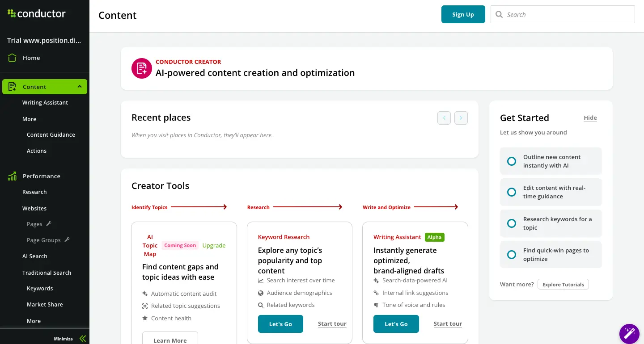This screenshot has height=344, width=644.
Task: Click the Conductor Creator pink document icon
Action: [x=142, y=68]
